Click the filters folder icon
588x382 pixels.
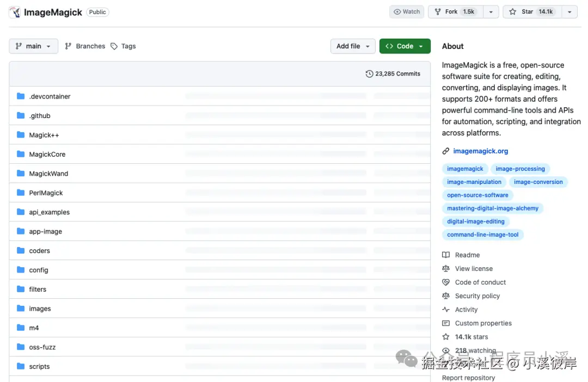[21, 289]
